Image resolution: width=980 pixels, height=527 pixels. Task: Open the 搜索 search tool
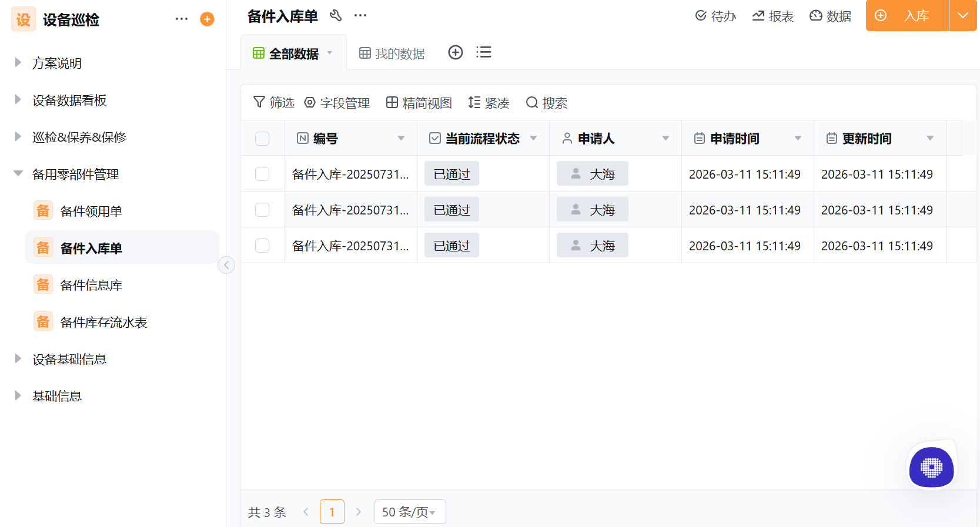547,103
